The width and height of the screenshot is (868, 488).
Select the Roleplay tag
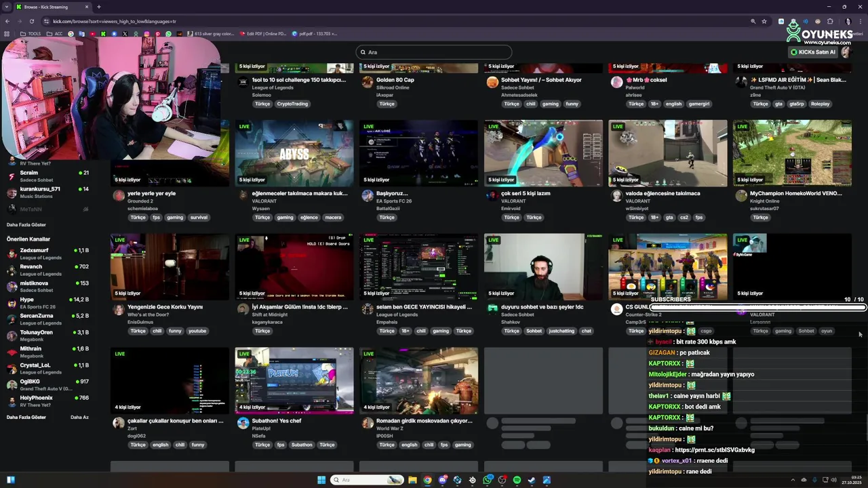pos(820,104)
